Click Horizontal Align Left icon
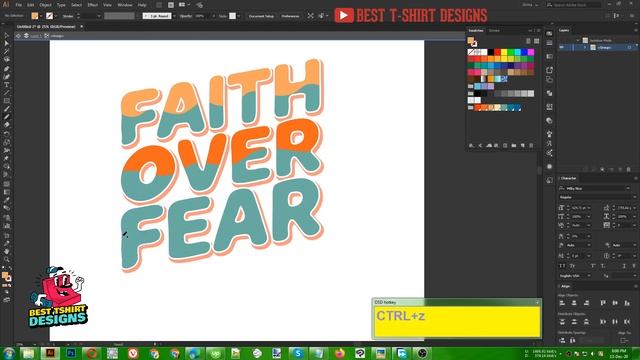 (x=562, y=303)
